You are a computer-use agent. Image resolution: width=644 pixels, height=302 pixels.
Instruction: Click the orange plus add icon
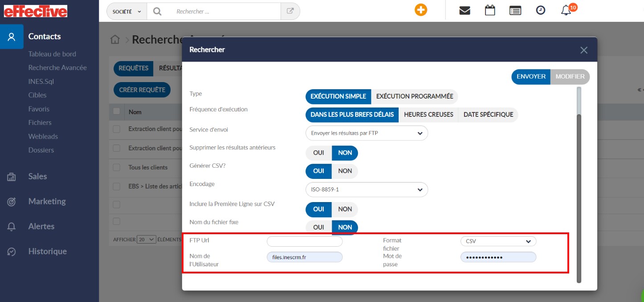pyautogui.click(x=420, y=10)
